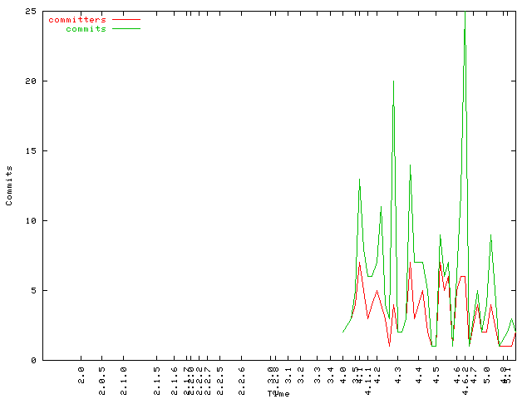Click the y-axis tick label 15

point(29,151)
